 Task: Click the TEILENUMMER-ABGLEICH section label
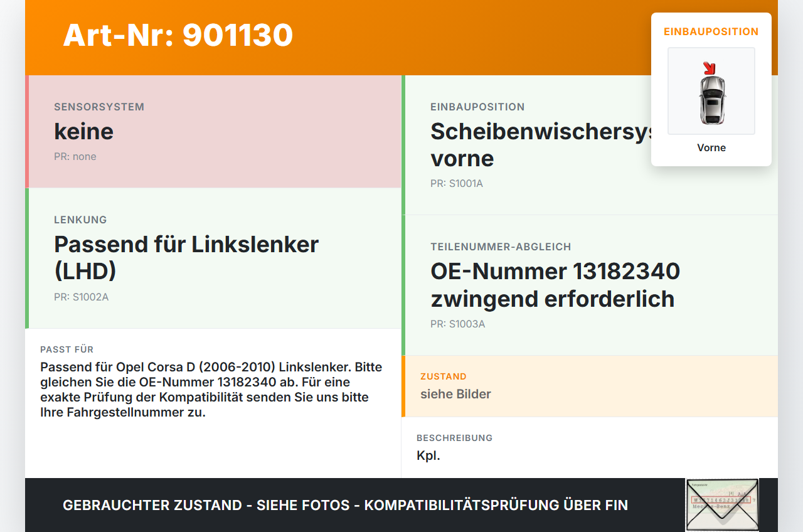tap(501, 247)
